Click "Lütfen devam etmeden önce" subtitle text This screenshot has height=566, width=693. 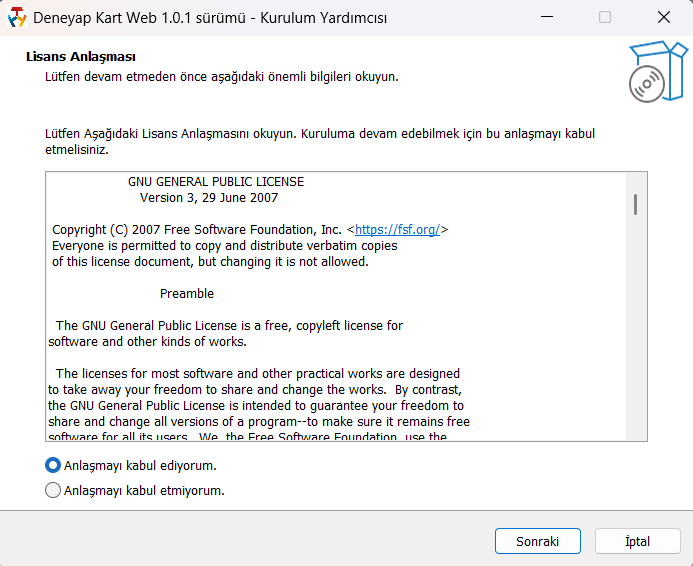point(221,77)
